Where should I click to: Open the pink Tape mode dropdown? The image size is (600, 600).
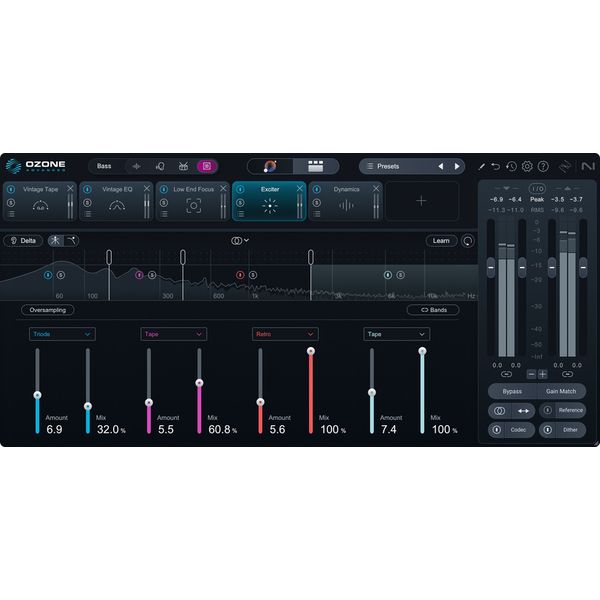click(174, 334)
